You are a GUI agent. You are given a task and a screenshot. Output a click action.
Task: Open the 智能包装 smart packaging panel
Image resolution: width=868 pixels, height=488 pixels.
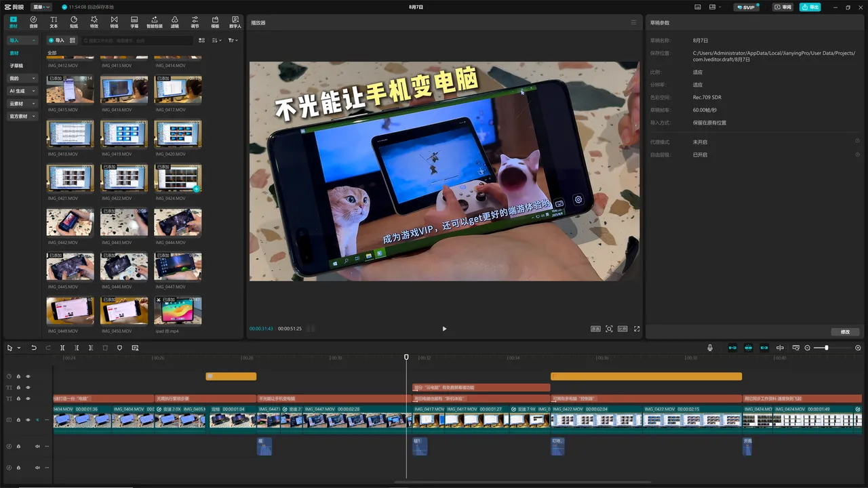click(x=155, y=22)
